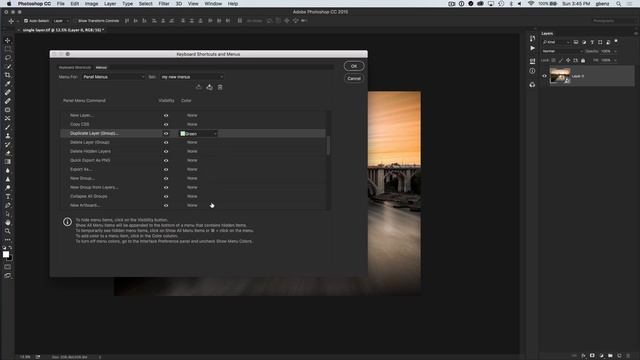This screenshot has width=640, height=360.
Task: Toggle visibility for Quick Export As PNG
Action: click(166, 160)
